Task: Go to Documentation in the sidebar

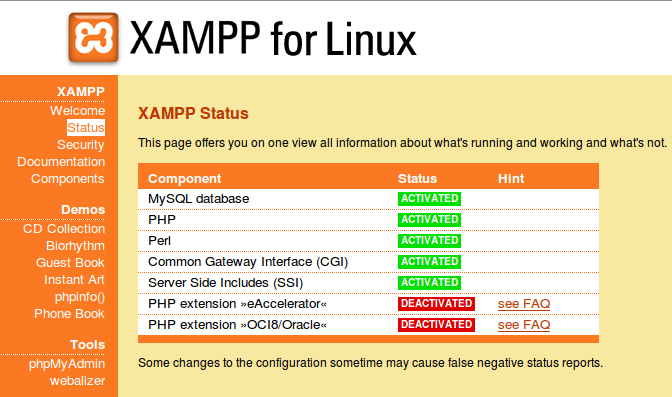Action: [61, 162]
